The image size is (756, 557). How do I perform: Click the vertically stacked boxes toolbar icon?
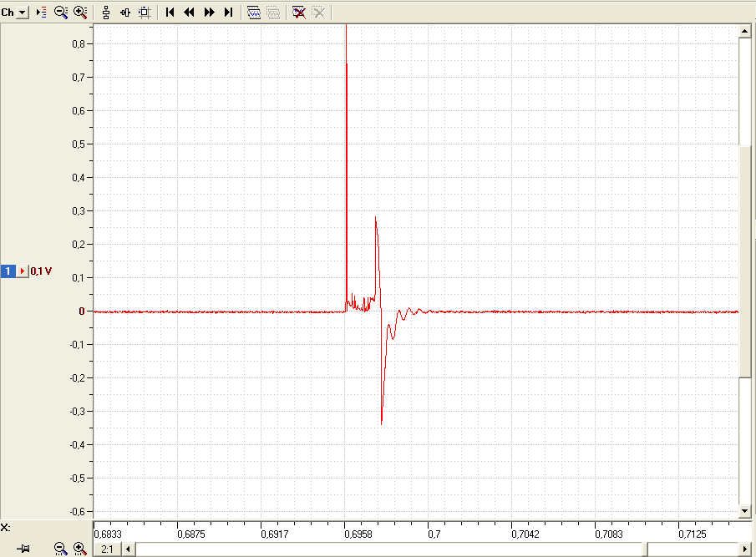pos(106,13)
